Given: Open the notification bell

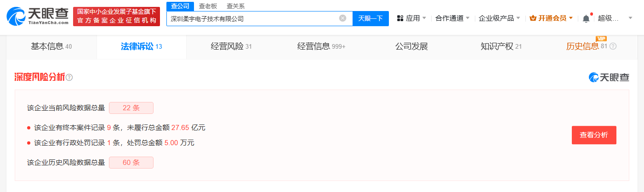Looking at the screenshot, I should [586, 18].
